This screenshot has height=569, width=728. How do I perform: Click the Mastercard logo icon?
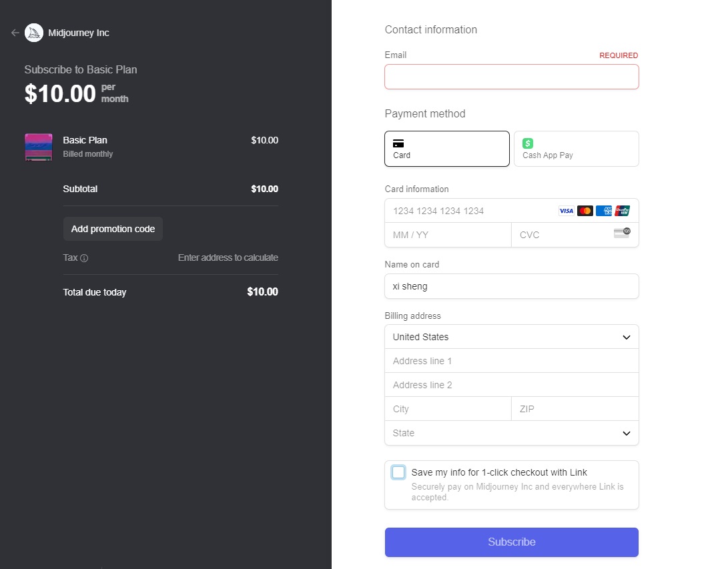585,211
